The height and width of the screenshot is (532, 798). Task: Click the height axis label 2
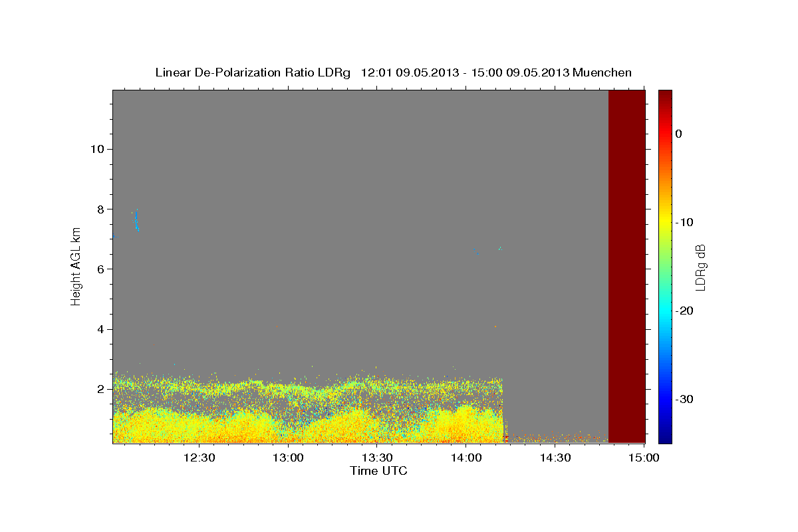tap(99, 389)
